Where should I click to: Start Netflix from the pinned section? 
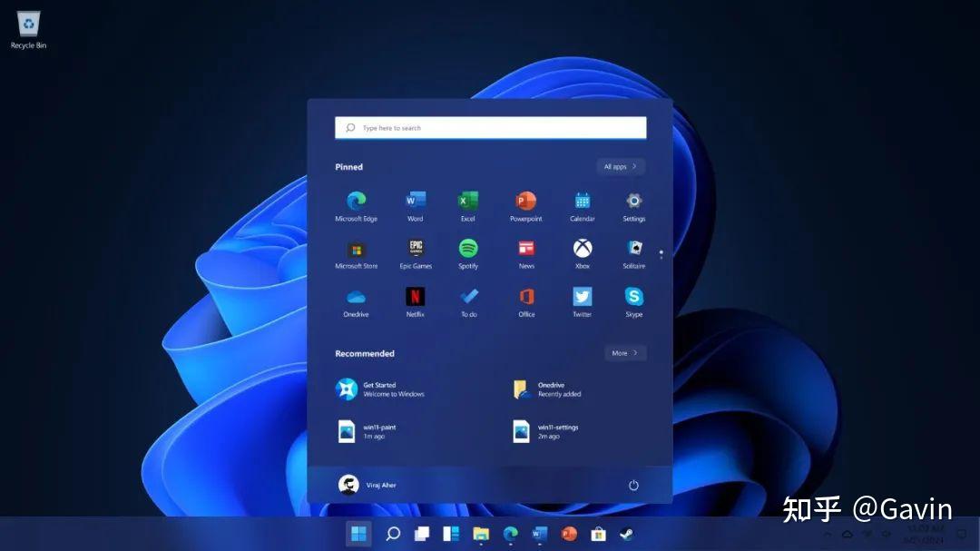415,296
